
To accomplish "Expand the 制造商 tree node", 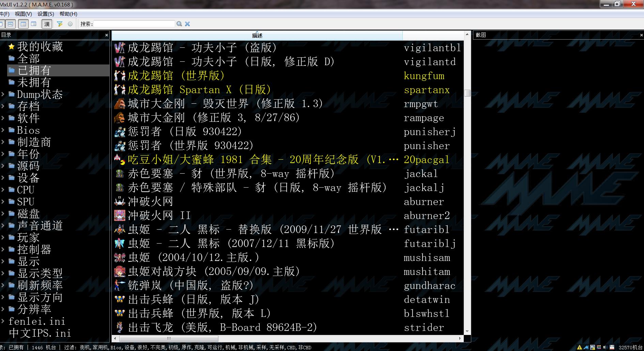I will tap(3, 142).
